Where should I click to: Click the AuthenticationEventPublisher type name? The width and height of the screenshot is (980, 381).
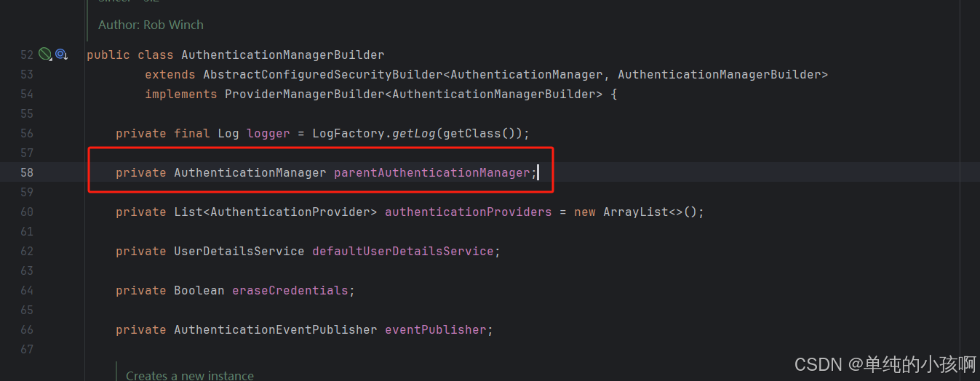(276, 329)
